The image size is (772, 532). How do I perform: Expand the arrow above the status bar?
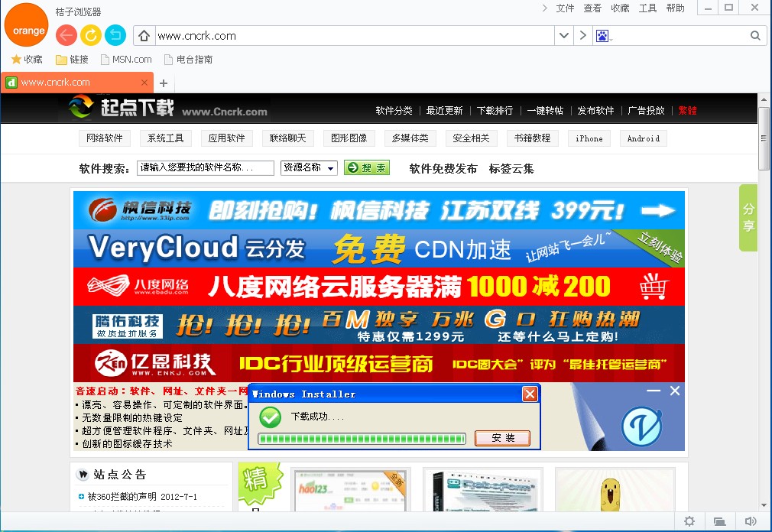tap(764, 504)
